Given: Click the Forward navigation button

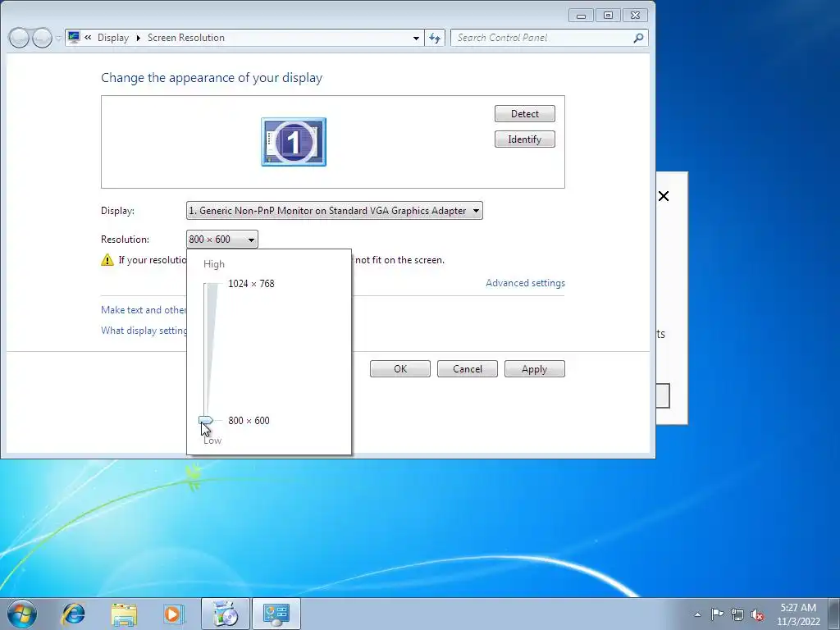Looking at the screenshot, I should [43, 38].
